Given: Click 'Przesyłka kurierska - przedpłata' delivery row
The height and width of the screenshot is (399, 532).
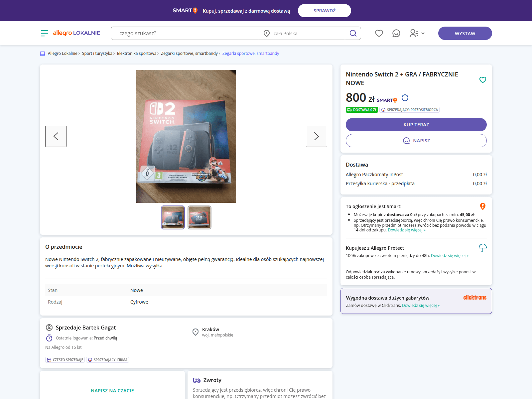Looking at the screenshot, I should 416,184.
